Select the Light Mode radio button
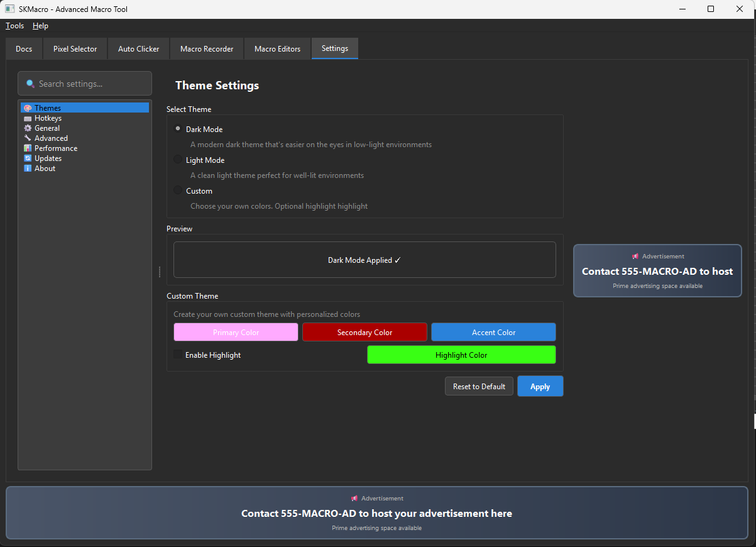The image size is (756, 547). (178, 159)
